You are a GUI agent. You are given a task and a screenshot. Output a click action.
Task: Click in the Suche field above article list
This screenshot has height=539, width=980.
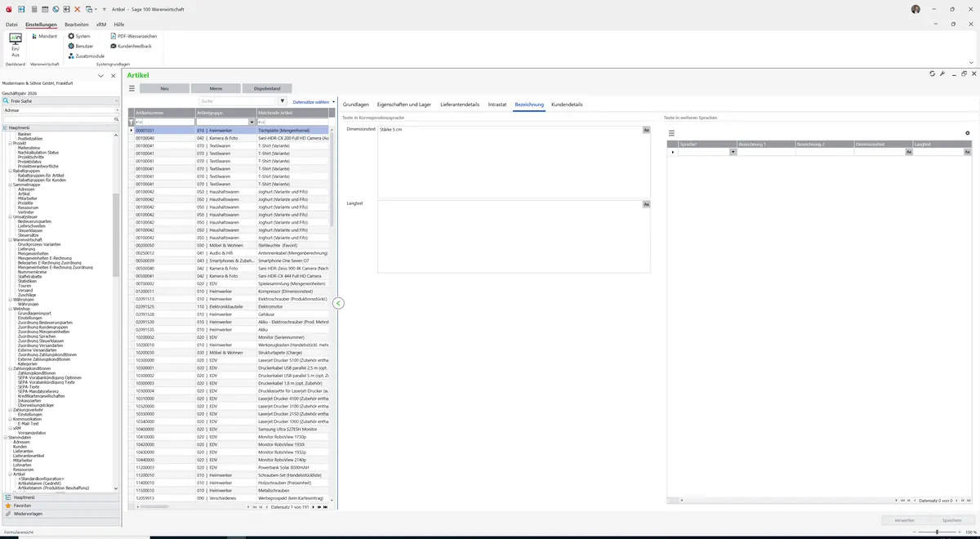[238, 101]
